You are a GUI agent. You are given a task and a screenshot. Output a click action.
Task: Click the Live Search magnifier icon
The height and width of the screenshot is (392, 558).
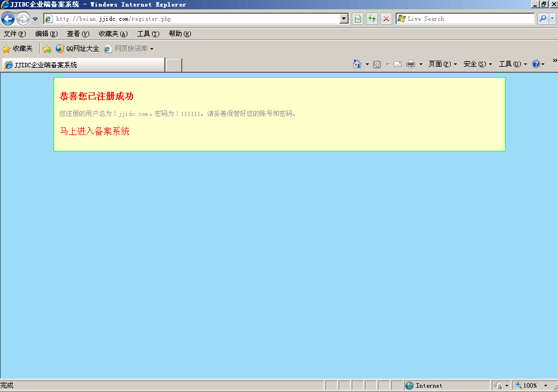click(543, 19)
